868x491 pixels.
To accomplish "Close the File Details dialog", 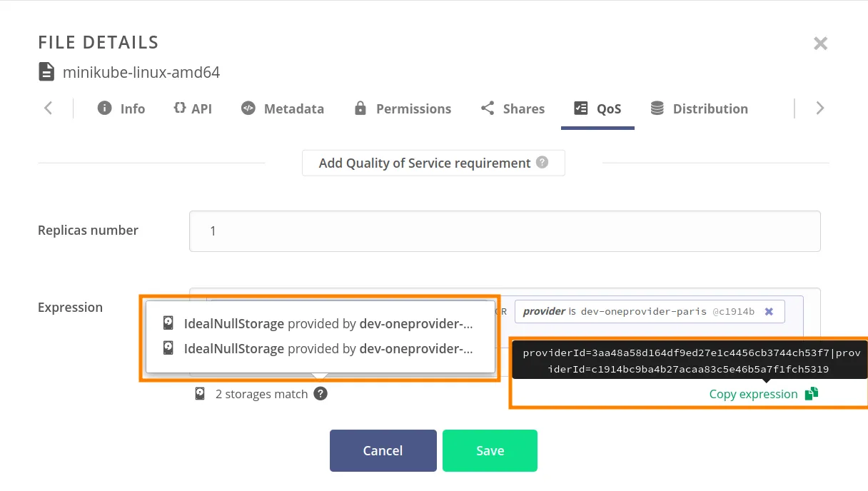I will pos(820,44).
